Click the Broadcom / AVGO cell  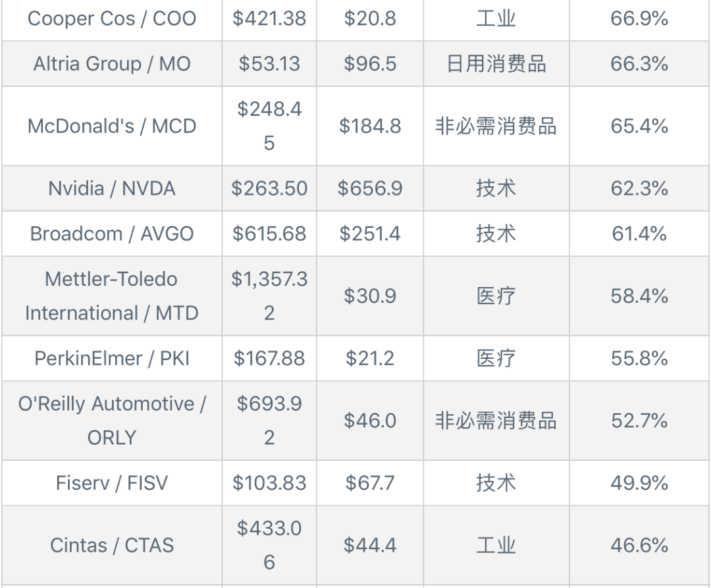click(111, 234)
